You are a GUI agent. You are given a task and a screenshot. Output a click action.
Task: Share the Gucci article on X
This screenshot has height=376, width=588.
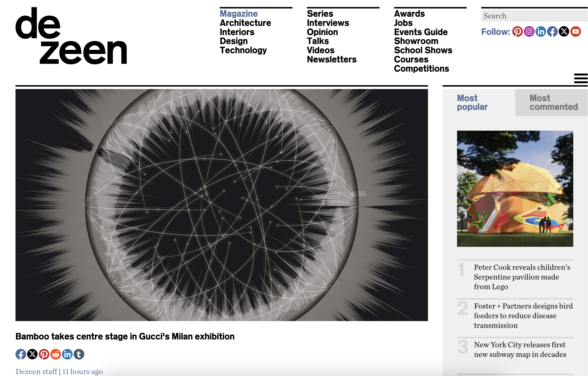click(32, 354)
